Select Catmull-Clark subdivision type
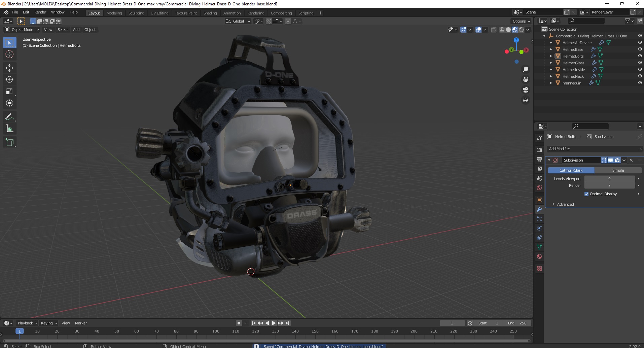The image size is (644, 348). click(571, 170)
